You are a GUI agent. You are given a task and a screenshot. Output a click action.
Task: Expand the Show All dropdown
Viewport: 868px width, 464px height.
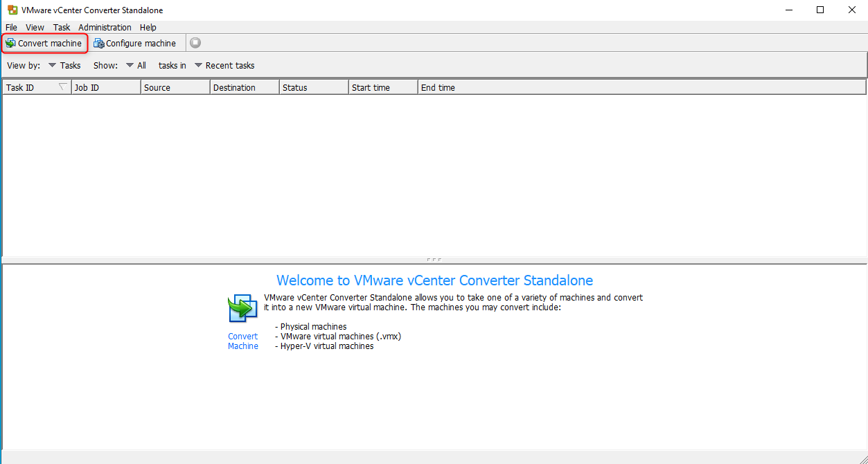(x=136, y=65)
